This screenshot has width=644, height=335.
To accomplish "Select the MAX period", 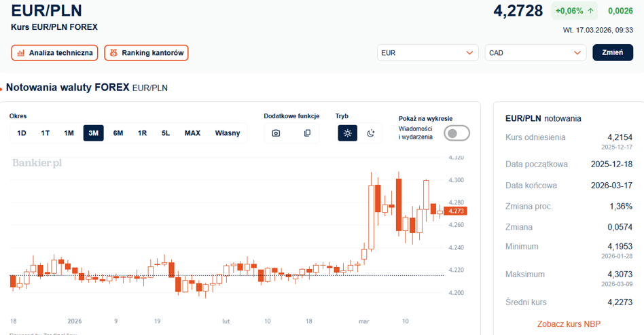I will click(x=192, y=133).
